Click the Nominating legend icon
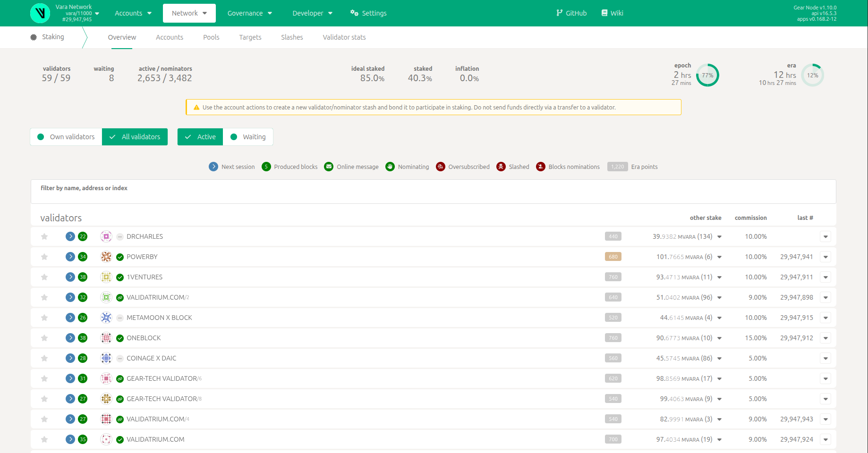Viewport: 868px width, 453px height. coord(390,167)
